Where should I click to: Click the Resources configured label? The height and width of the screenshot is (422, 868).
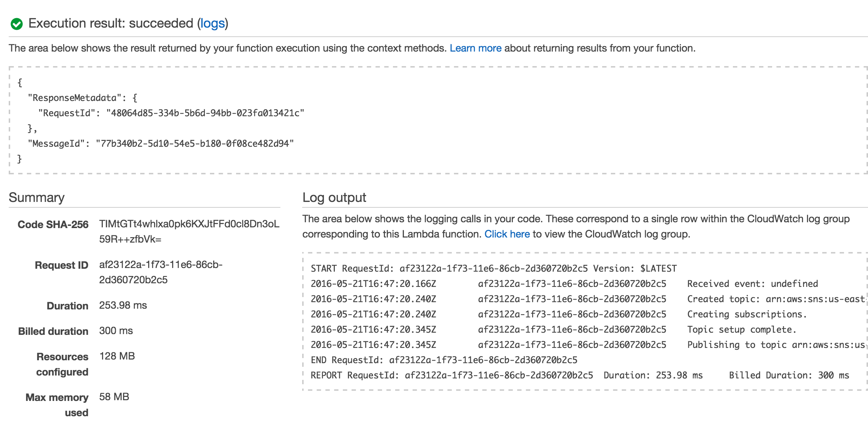(x=62, y=364)
